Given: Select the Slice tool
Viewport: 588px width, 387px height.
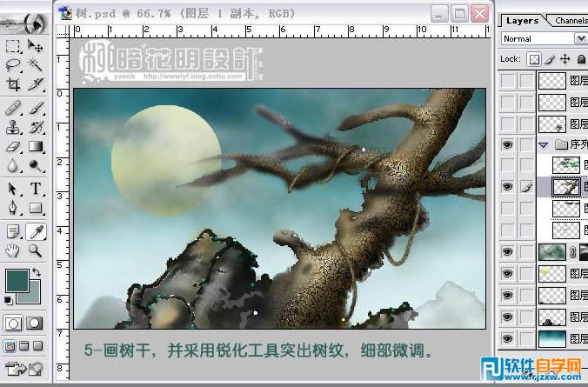Looking at the screenshot, I should tap(36, 84).
